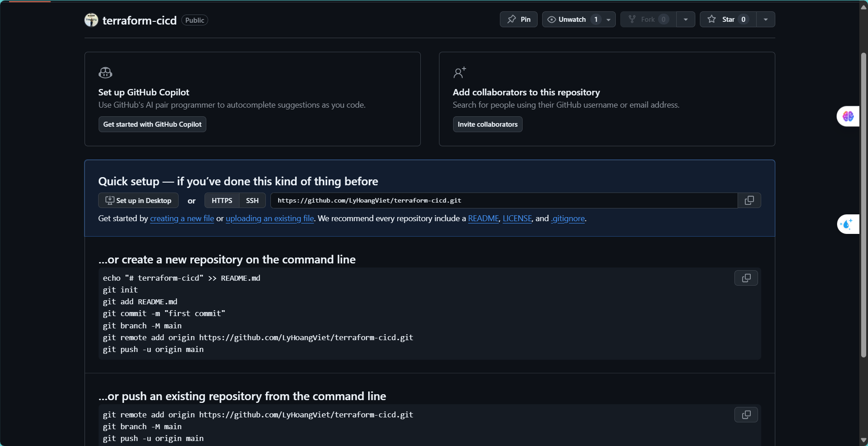
Task: Open the Star lists dropdown arrow
Action: point(766,20)
